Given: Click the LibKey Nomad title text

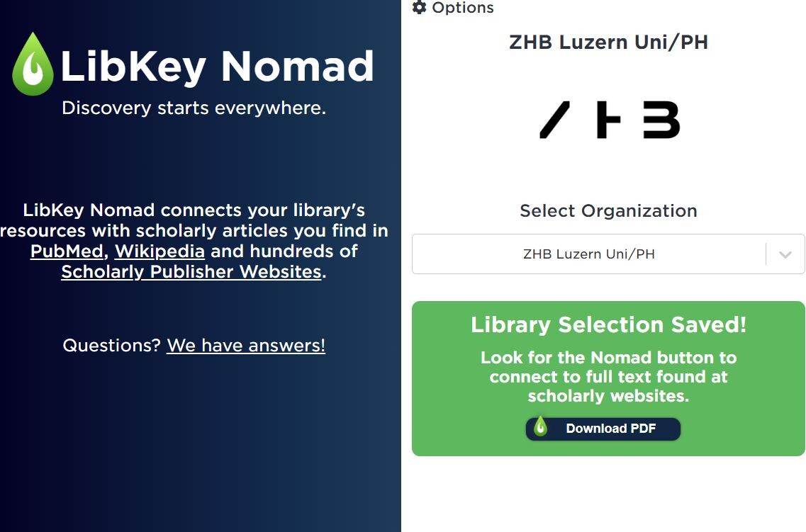Looking at the screenshot, I should tap(217, 67).
